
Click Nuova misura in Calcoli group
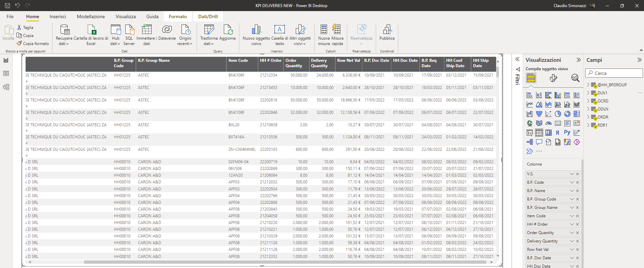click(324, 35)
